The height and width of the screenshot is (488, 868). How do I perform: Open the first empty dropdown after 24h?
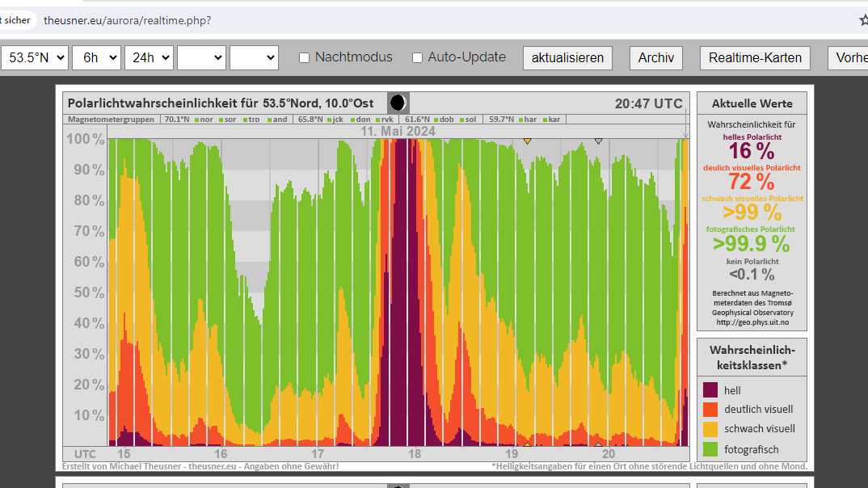(x=201, y=57)
